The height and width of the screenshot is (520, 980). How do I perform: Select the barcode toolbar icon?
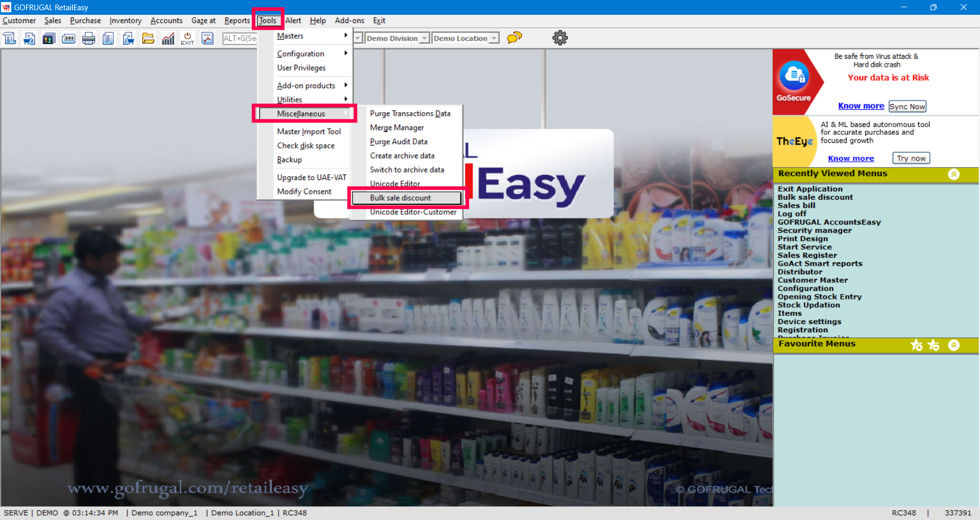[x=68, y=38]
